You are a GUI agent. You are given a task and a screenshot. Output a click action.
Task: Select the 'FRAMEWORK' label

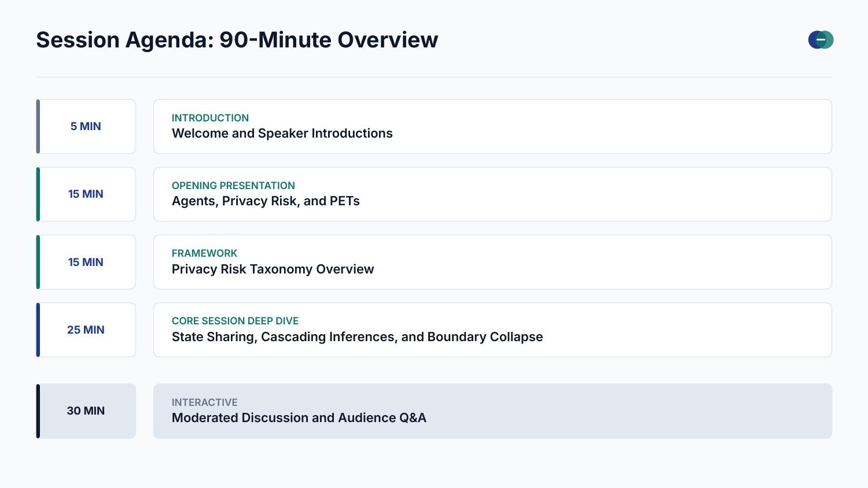pos(204,253)
